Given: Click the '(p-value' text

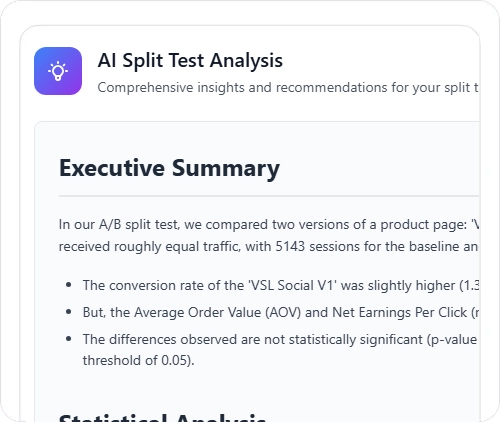Looking at the screenshot, I should 452,340.
